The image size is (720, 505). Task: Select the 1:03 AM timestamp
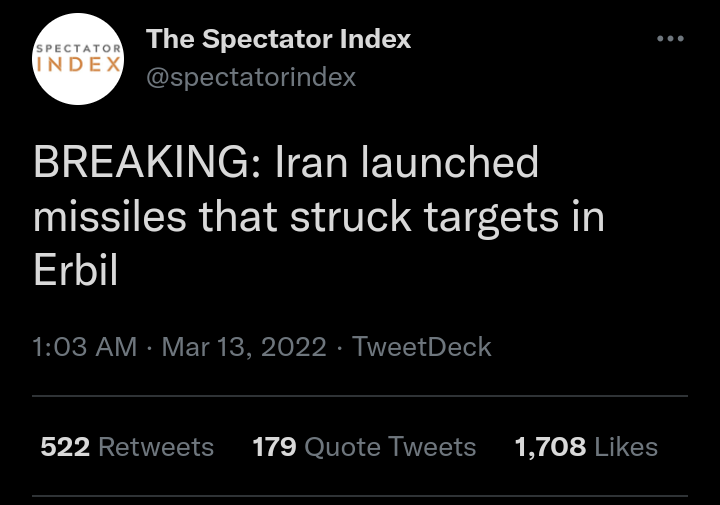pos(85,347)
